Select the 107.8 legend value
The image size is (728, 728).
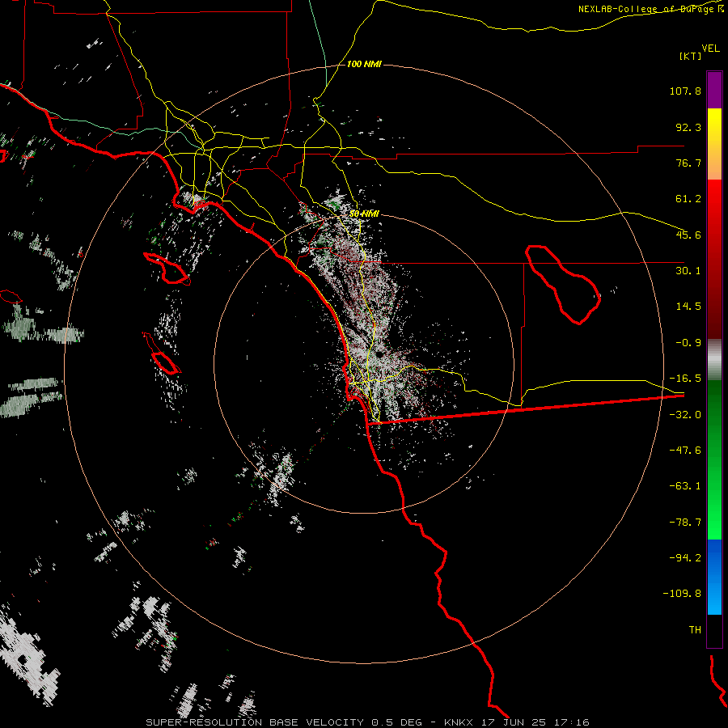click(x=685, y=91)
